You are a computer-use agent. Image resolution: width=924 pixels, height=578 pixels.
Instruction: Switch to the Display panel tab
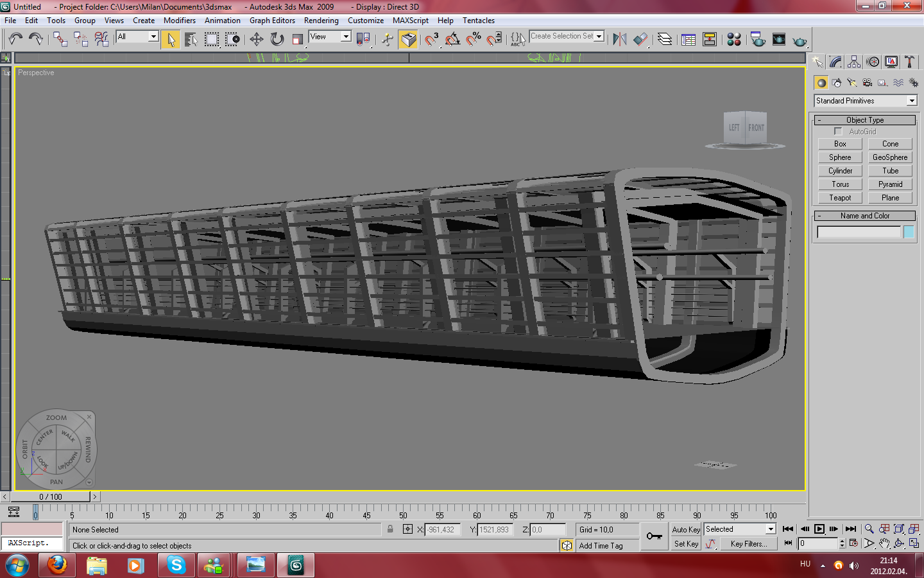[891, 62]
